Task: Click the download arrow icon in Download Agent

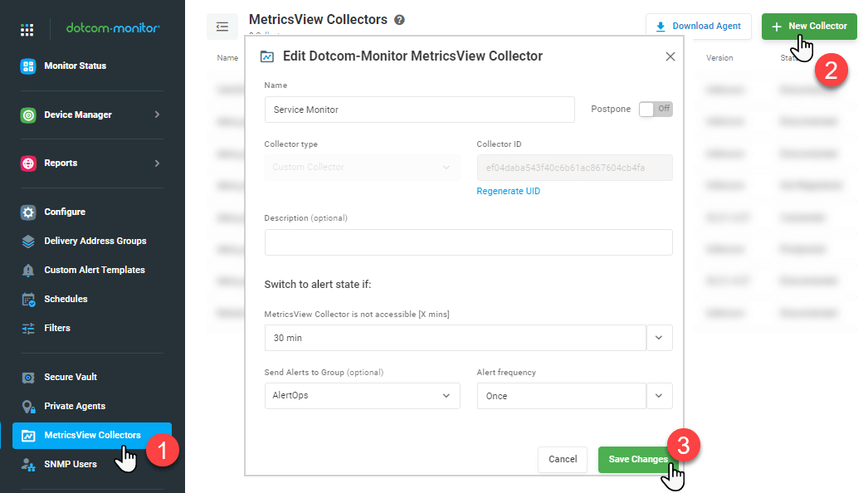Action: (661, 27)
